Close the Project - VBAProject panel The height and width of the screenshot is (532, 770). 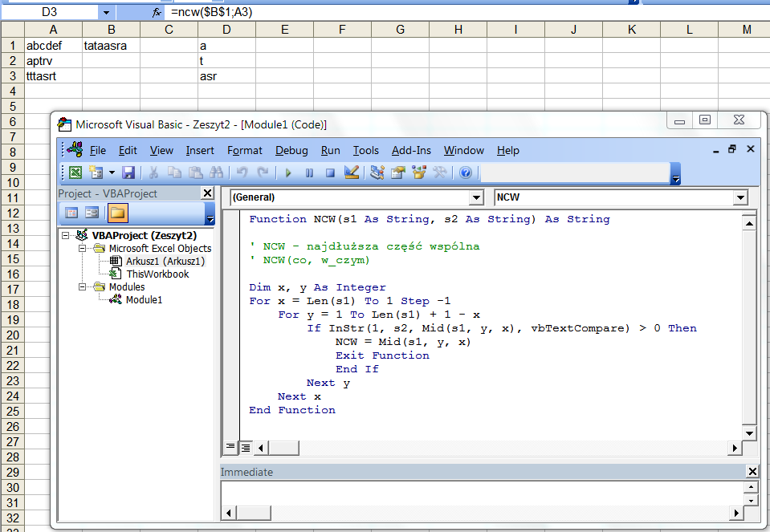coord(208,193)
